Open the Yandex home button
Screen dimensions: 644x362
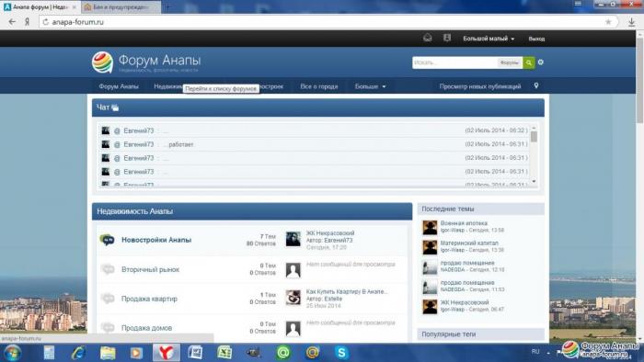coord(27,22)
